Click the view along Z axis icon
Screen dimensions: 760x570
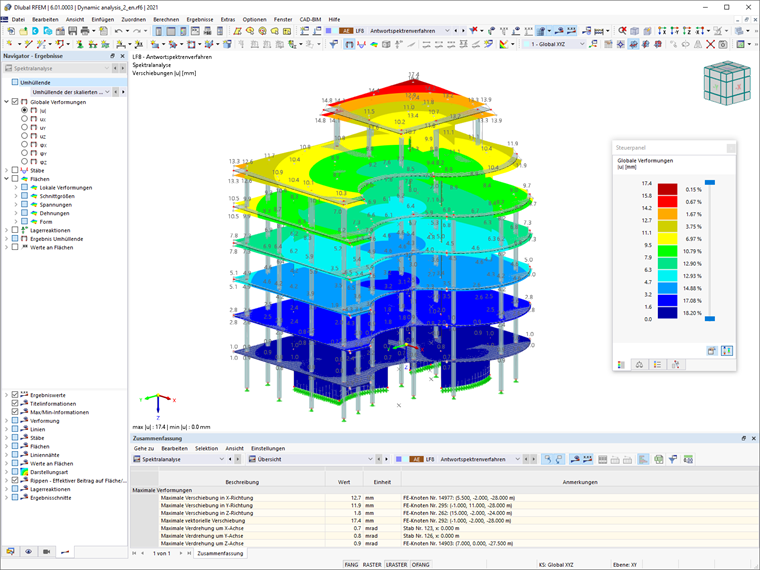(686, 31)
